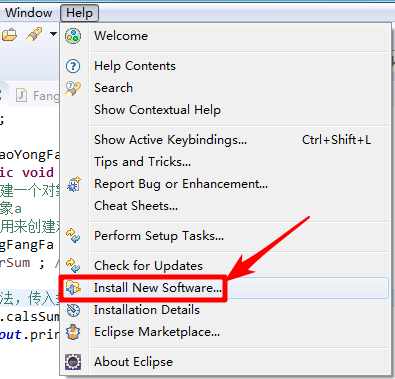Click '.calsSum' text in the code editor

30,317
